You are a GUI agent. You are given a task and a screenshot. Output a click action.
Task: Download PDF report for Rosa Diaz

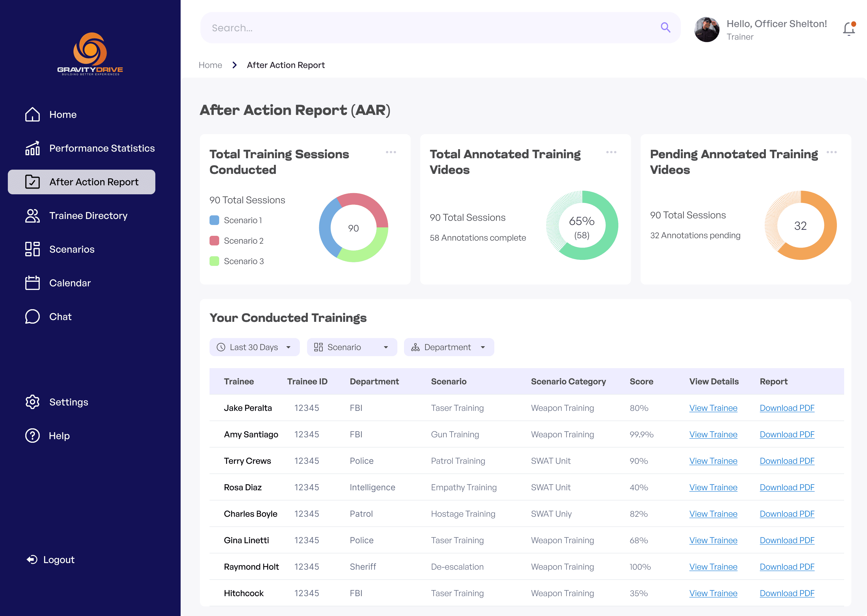pyautogui.click(x=787, y=487)
